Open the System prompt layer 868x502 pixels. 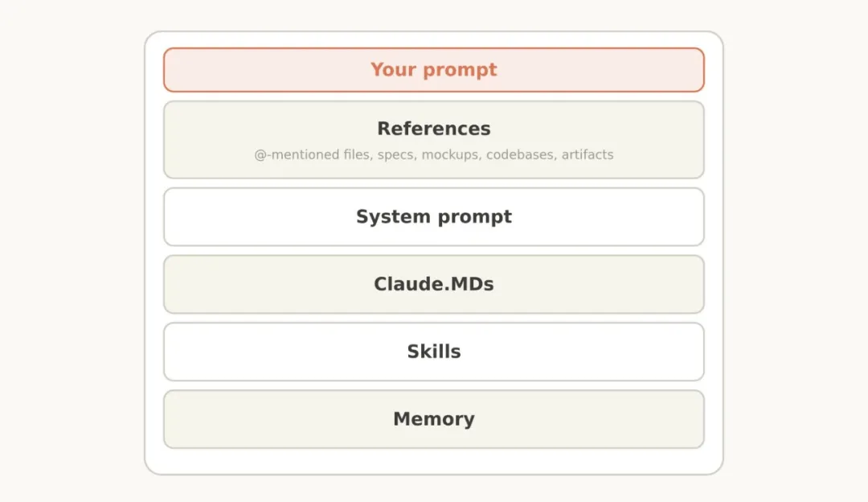pos(433,216)
